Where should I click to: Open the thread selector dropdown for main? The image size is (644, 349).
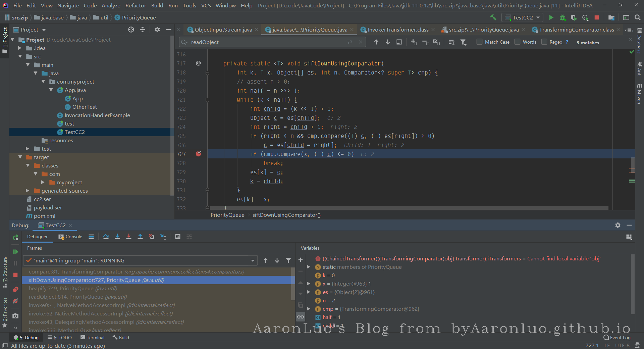click(x=252, y=261)
